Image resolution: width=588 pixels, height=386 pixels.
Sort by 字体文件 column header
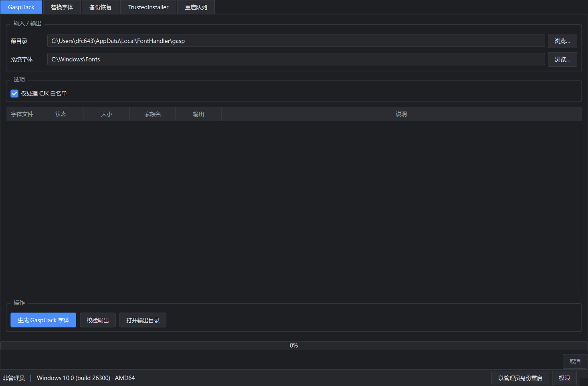pyautogui.click(x=22, y=114)
